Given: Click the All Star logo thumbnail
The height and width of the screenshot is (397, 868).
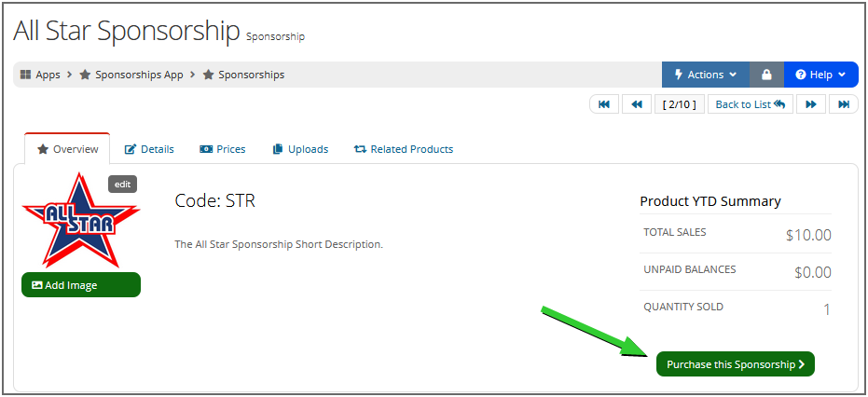Looking at the screenshot, I should (x=80, y=221).
